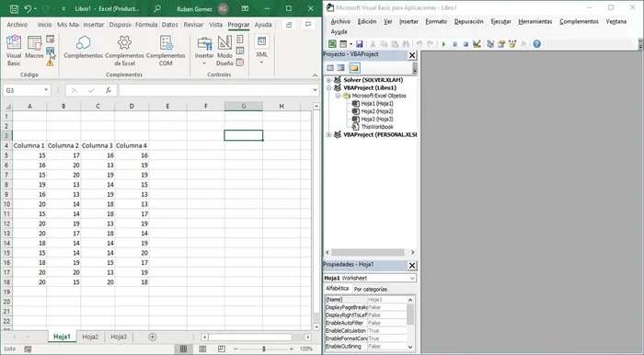Open Insertar controls dropdown

[204, 63]
